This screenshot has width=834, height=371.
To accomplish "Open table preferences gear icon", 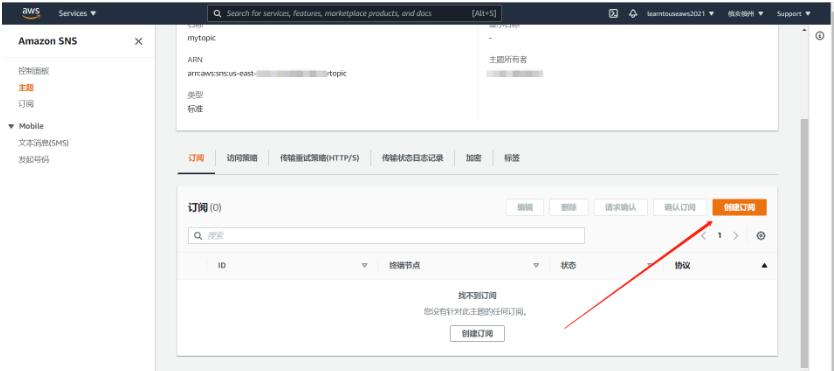I will click(x=761, y=235).
